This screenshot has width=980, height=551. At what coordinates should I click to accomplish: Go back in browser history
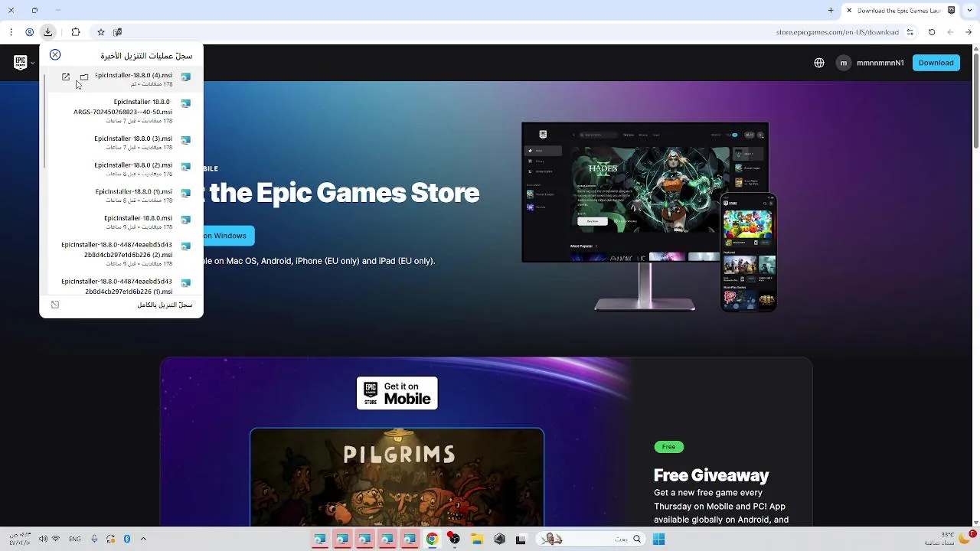pos(969,32)
